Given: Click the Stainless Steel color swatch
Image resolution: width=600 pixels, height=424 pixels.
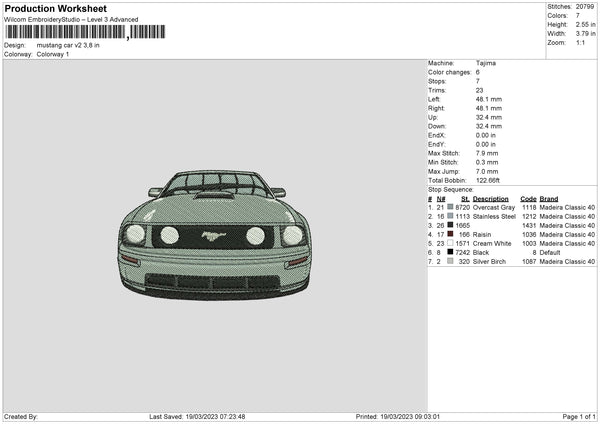Looking at the screenshot, I should pyautogui.click(x=450, y=216).
